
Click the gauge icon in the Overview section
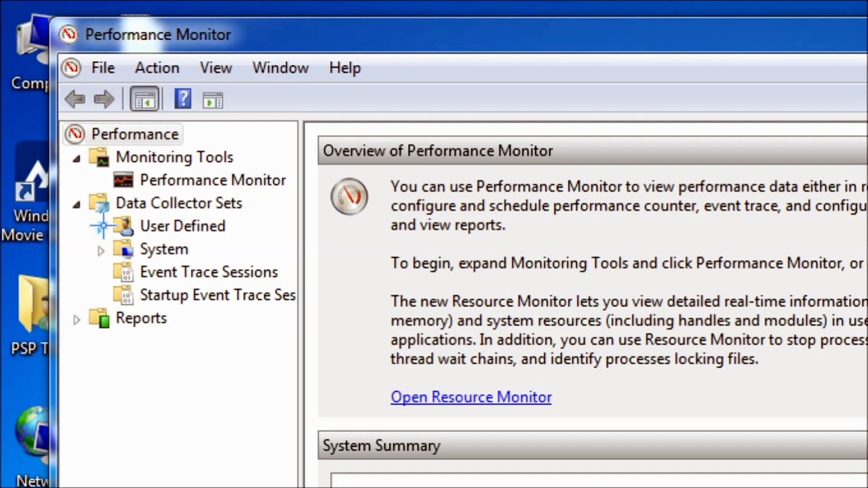tap(349, 197)
